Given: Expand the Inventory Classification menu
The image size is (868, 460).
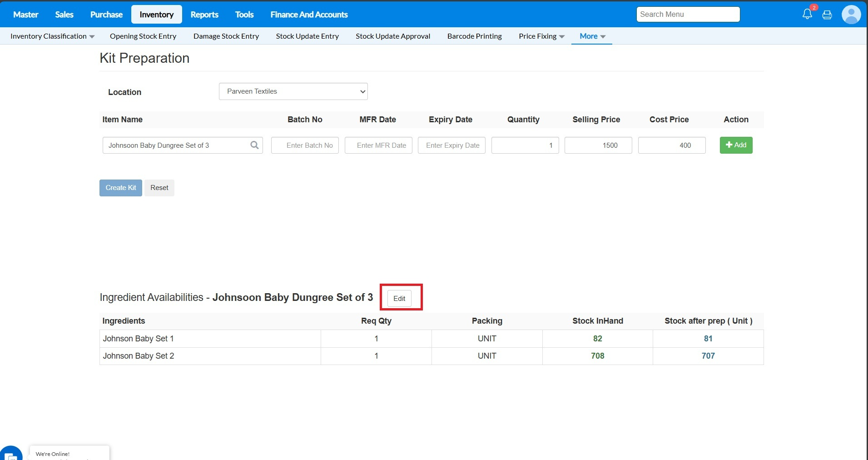Looking at the screenshot, I should pos(52,36).
